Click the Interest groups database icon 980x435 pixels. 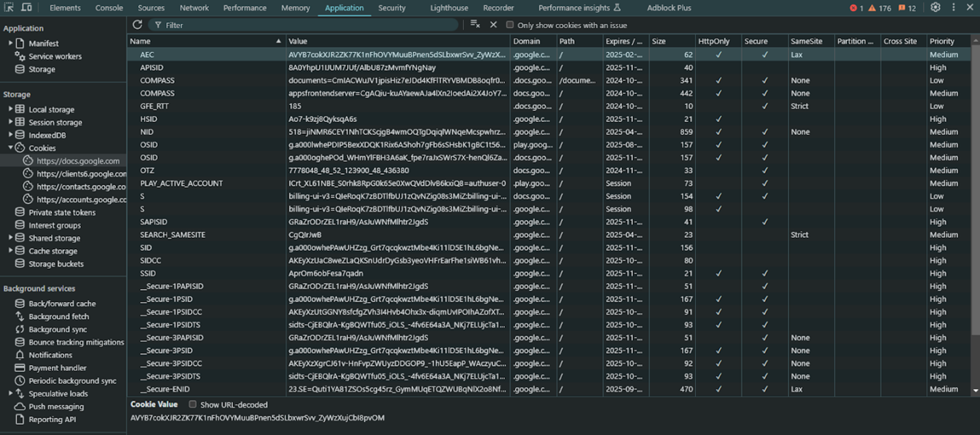(x=20, y=225)
